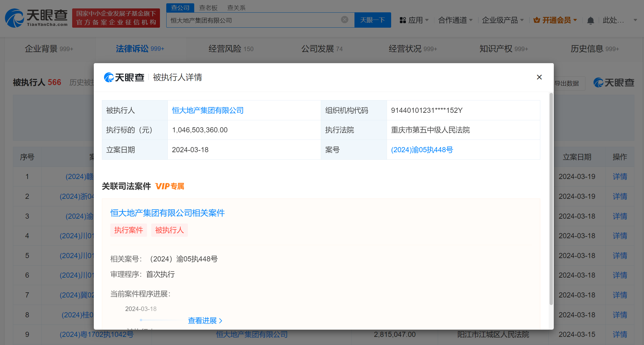The height and width of the screenshot is (345, 644).
Task: Click the 天眼查 logo inside the dialog
Action: pos(124,77)
